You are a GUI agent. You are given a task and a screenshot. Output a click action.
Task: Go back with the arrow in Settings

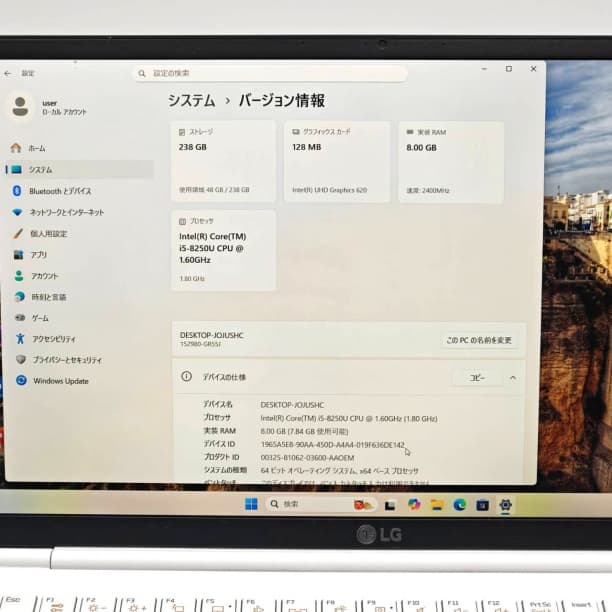[7, 73]
